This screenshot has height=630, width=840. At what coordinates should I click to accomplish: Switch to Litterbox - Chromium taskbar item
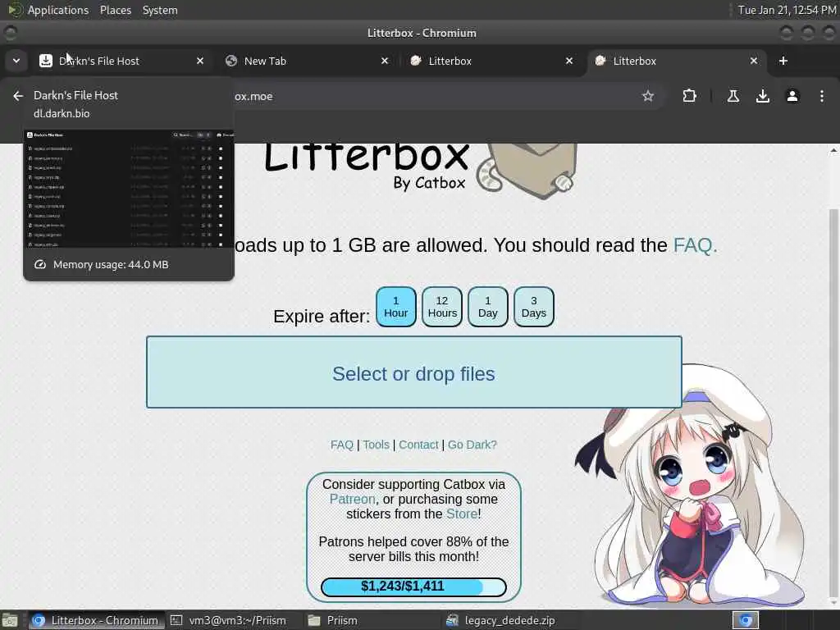click(x=97, y=620)
